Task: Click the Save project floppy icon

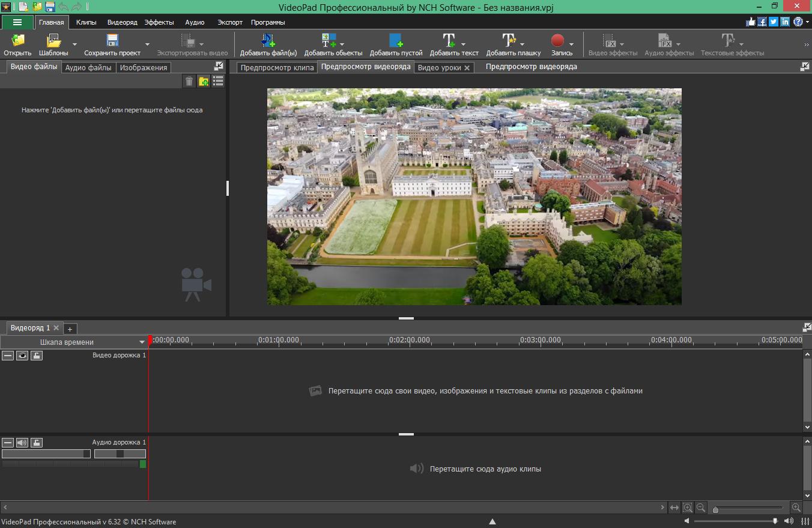Action: (112, 40)
